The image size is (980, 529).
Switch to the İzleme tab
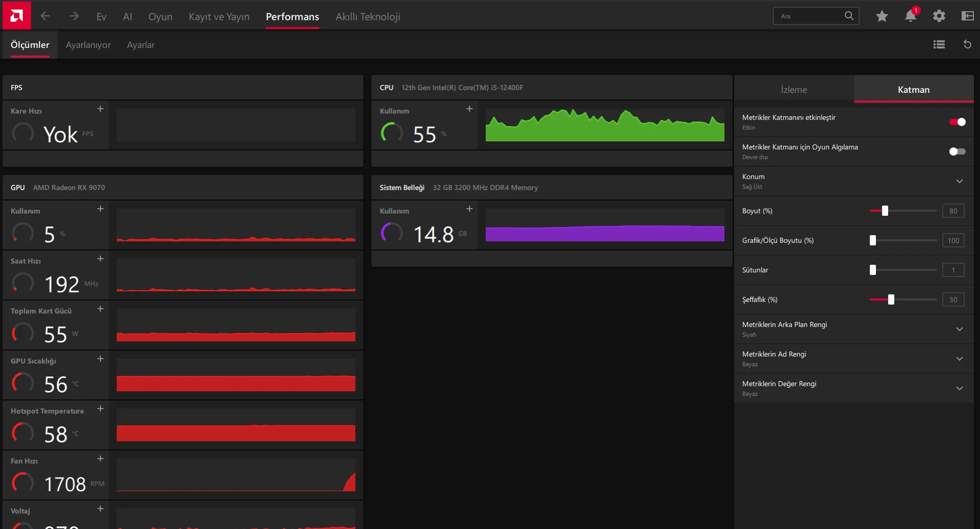[794, 89]
